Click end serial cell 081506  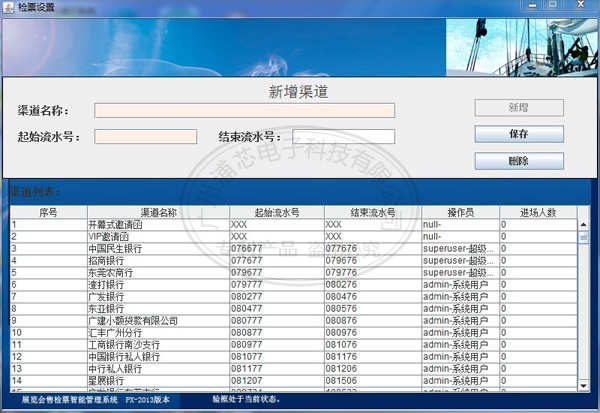pyautogui.click(x=373, y=380)
